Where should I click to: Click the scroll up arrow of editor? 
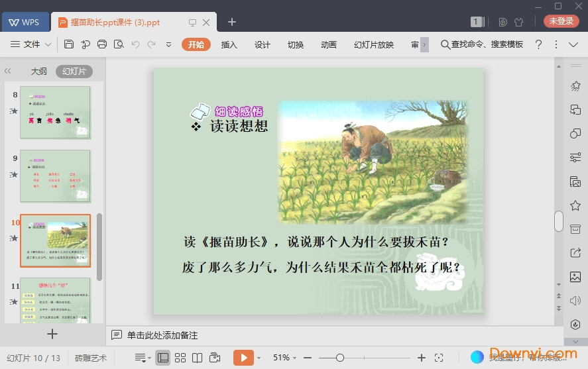(559, 66)
